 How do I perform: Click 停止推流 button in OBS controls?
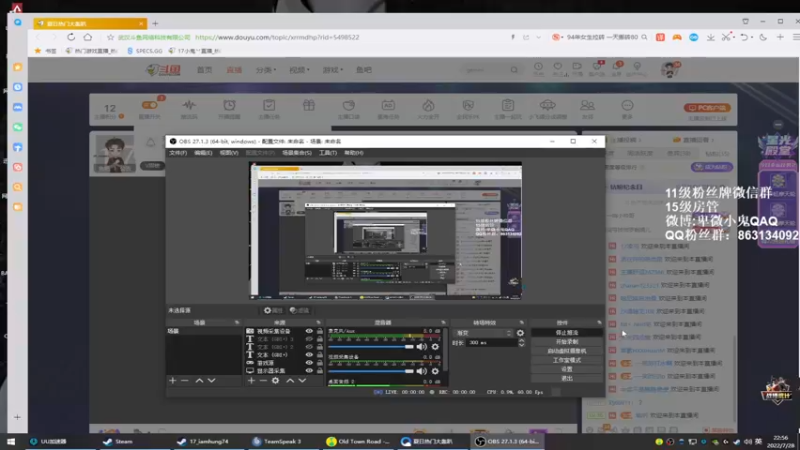pos(567,333)
